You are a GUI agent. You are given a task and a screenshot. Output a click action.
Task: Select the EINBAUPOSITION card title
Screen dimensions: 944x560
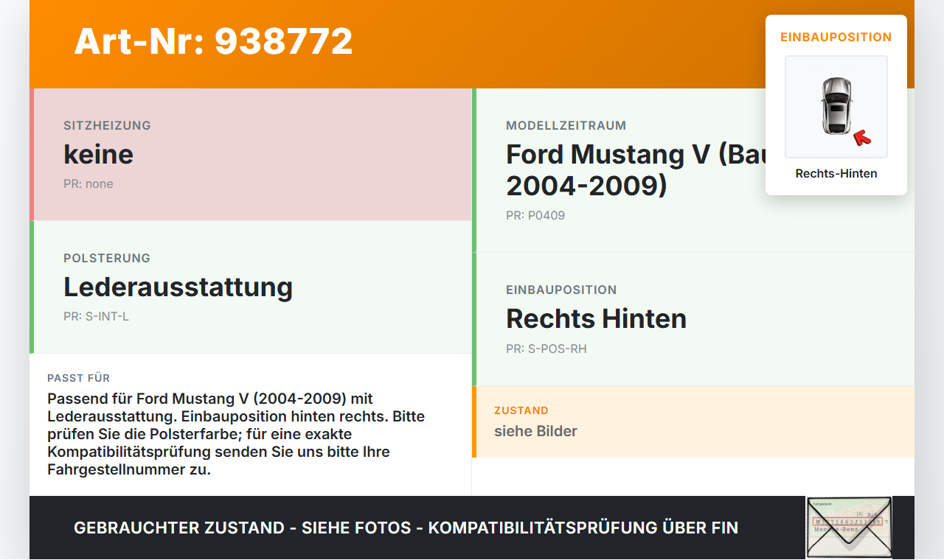[836, 37]
